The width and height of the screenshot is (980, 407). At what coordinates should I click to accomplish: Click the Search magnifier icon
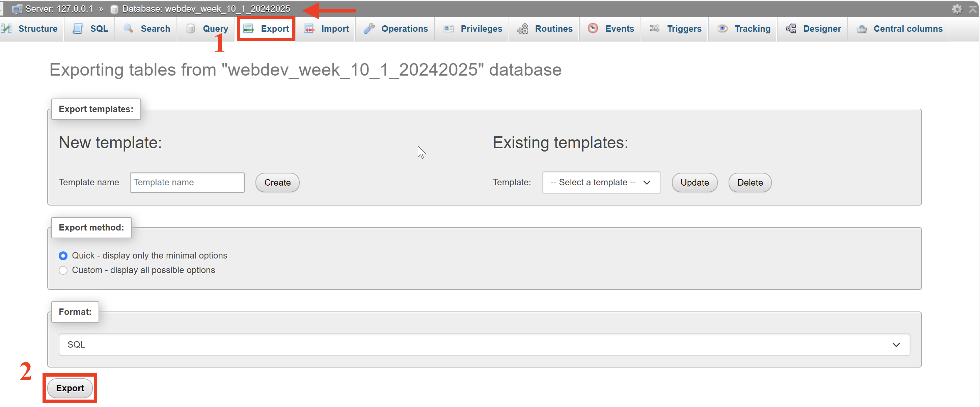[x=129, y=29]
